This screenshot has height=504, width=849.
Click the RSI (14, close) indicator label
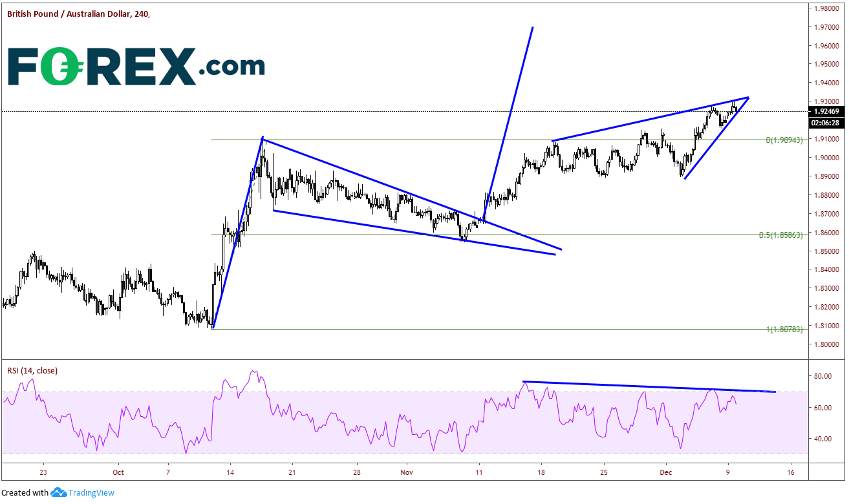(32, 370)
